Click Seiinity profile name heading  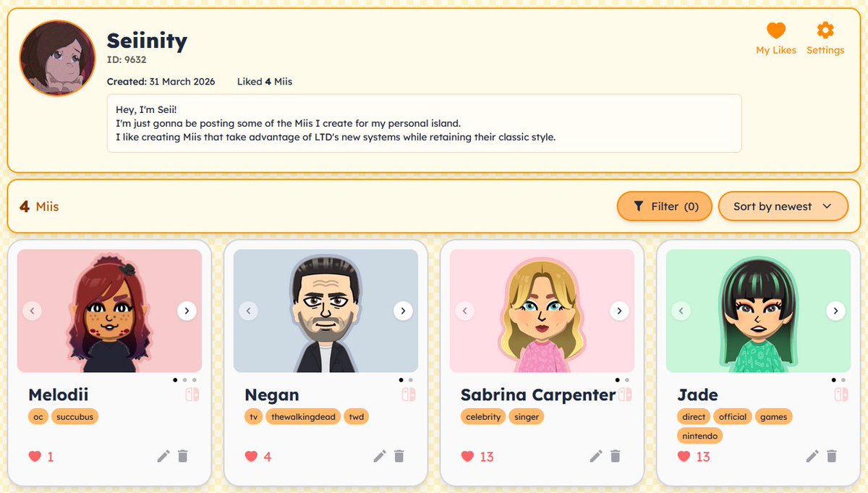[147, 40]
